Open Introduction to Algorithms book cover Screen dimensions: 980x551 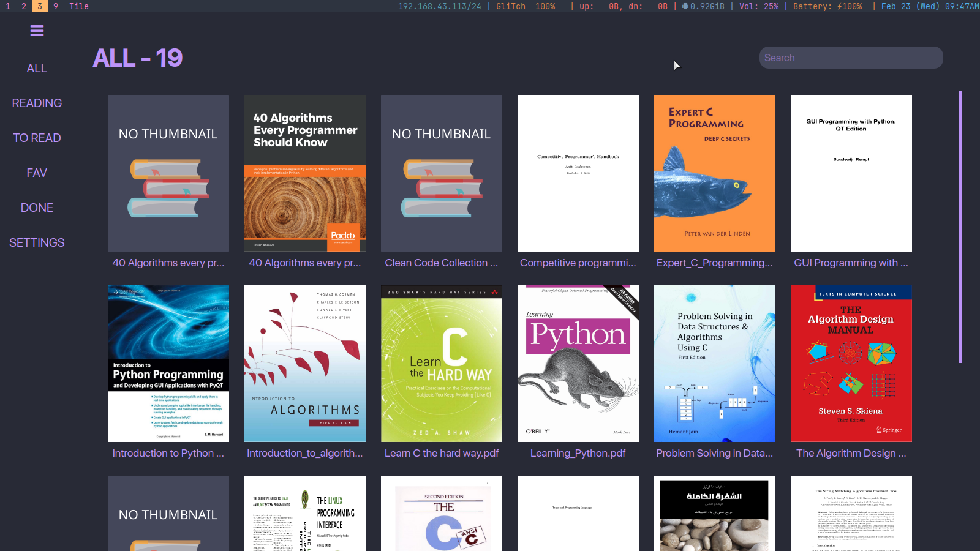click(x=305, y=364)
